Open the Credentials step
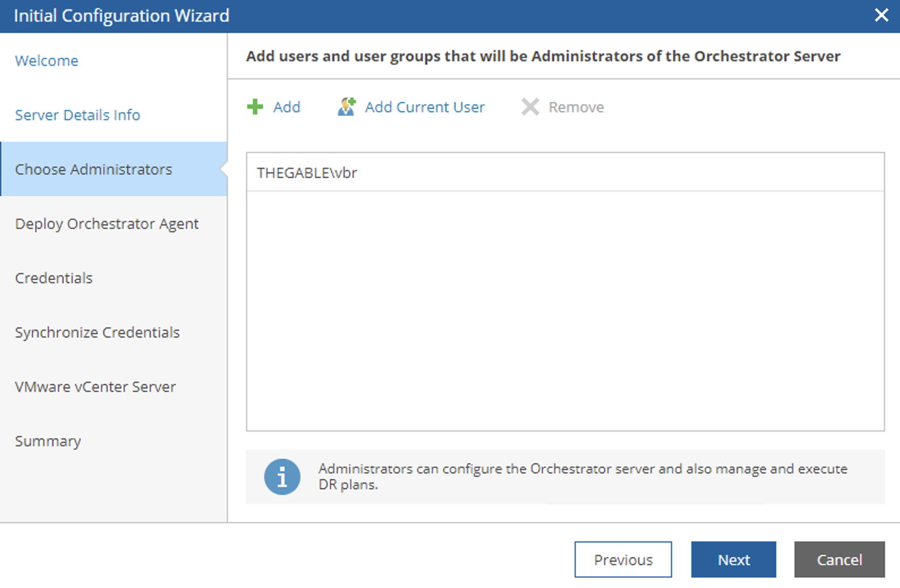The height and width of the screenshot is (588, 900). click(x=54, y=278)
